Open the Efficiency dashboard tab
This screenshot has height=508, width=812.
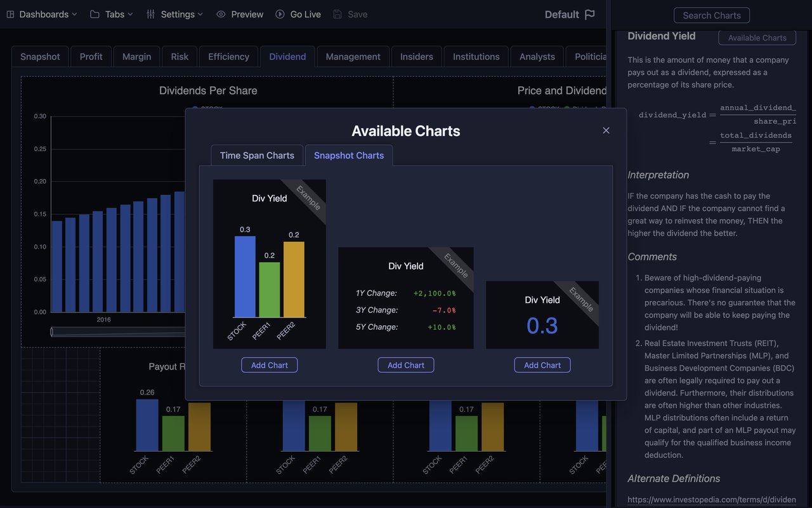click(229, 57)
